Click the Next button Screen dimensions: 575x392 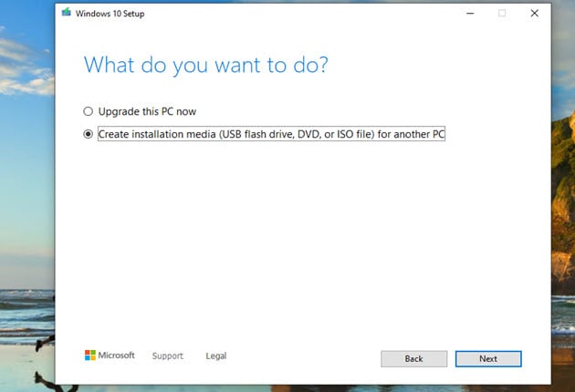[488, 358]
